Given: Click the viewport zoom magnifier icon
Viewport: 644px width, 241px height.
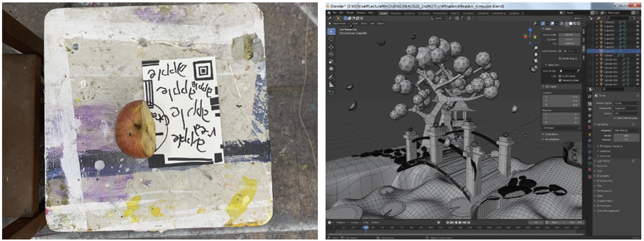Looking at the screenshot, I should pyautogui.click(x=536, y=48).
